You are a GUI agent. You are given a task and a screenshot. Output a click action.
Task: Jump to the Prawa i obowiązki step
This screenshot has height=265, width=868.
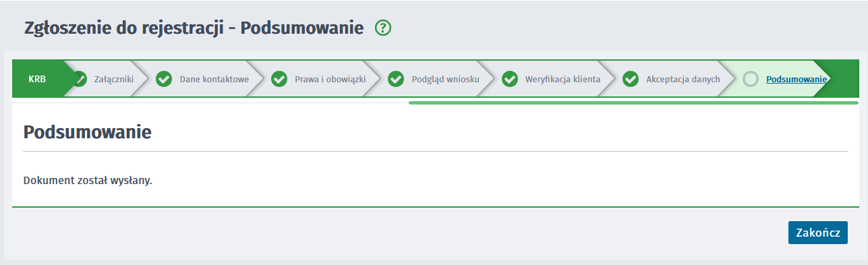(x=330, y=79)
